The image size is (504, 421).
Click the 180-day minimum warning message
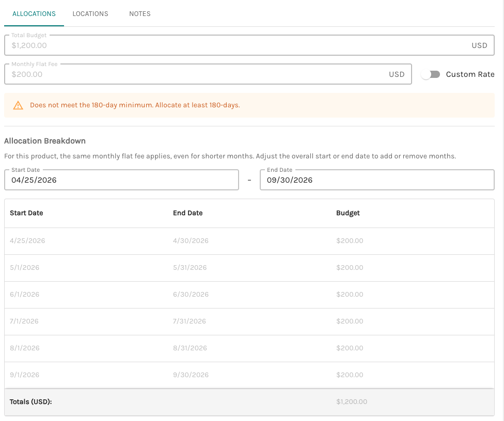click(135, 105)
